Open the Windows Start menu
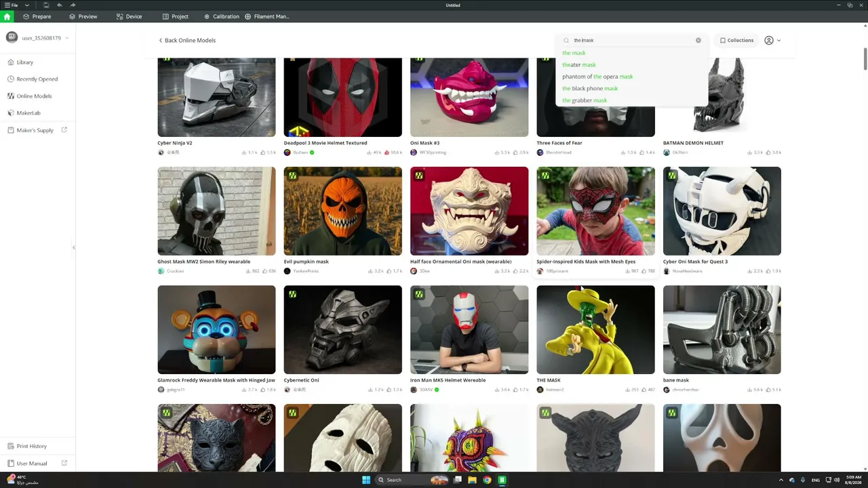 pos(366,480)
